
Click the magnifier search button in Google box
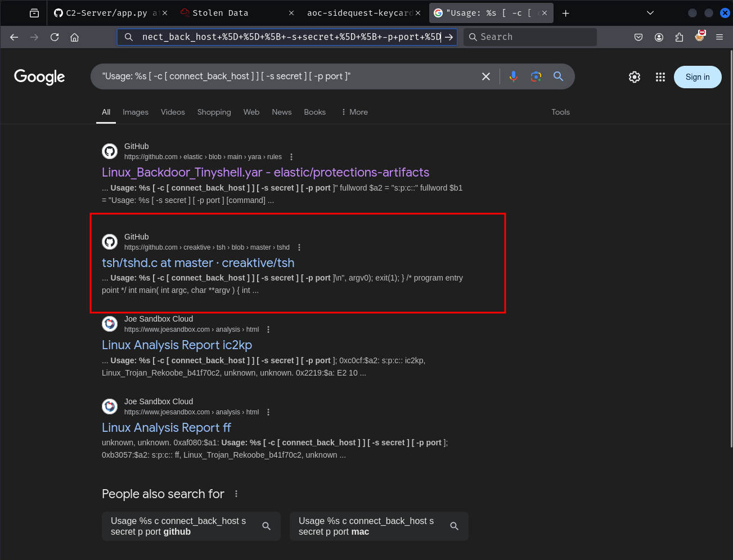coord(558,76)
